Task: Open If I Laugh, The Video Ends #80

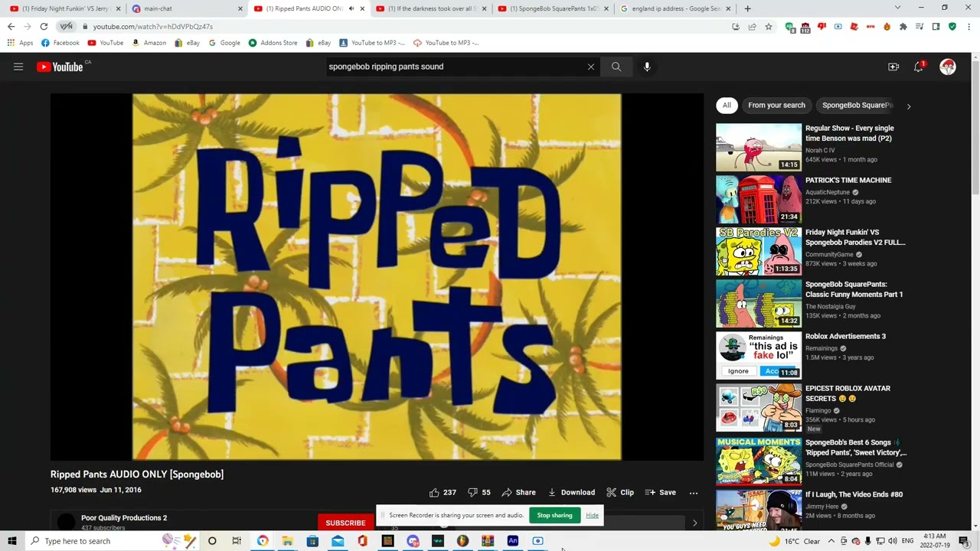Action: (854, 494)
